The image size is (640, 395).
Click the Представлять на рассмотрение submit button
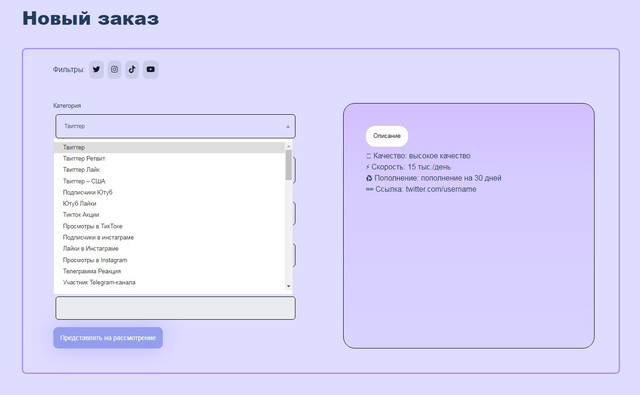pyautogui.click(x=108, y=338)
